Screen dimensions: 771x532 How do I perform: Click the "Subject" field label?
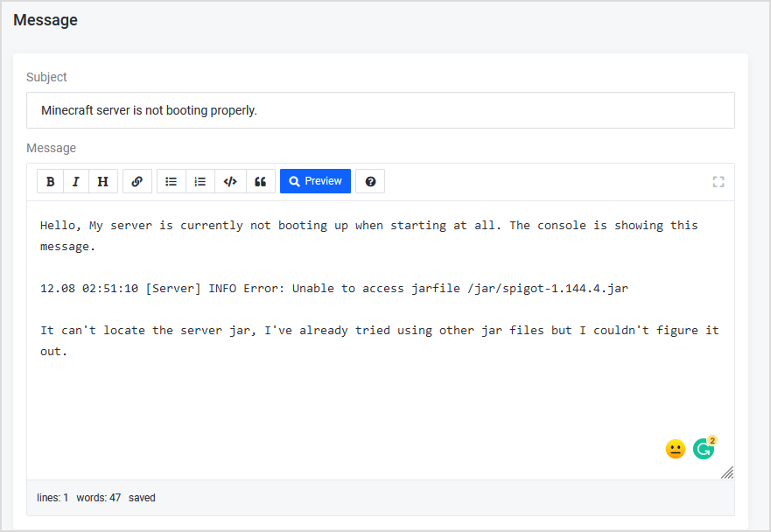pos(46,77)
